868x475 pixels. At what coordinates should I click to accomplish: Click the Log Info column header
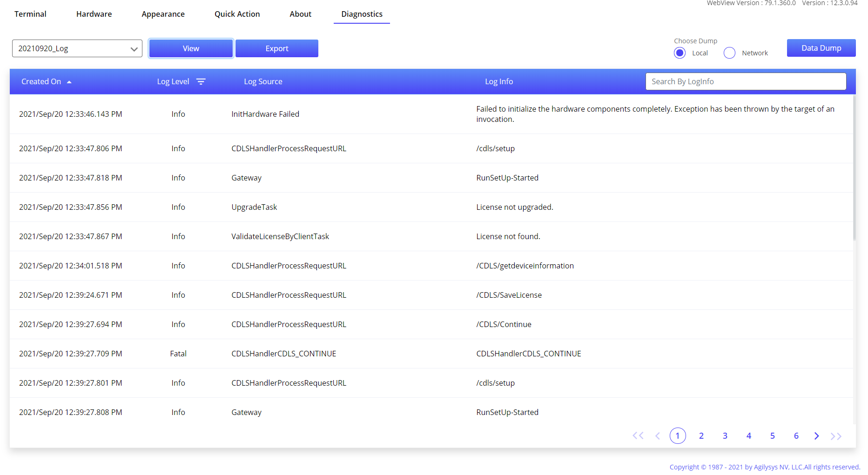[x=499, y=81]
